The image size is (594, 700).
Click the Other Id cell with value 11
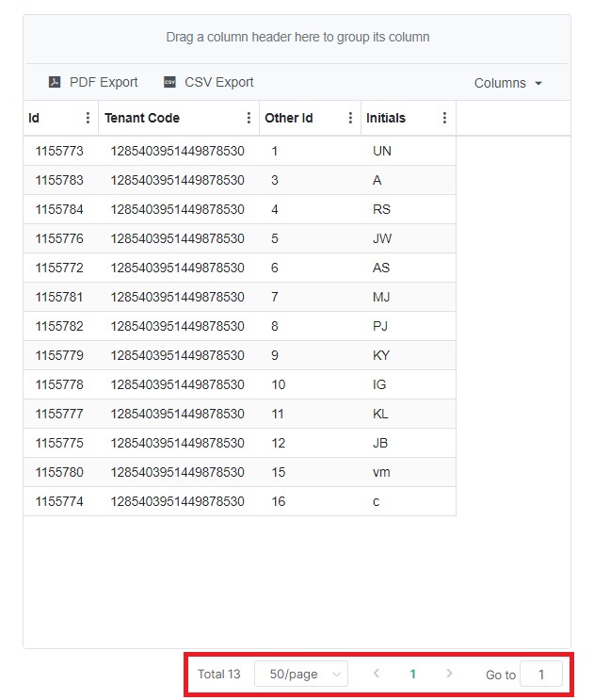pos(310,414)
